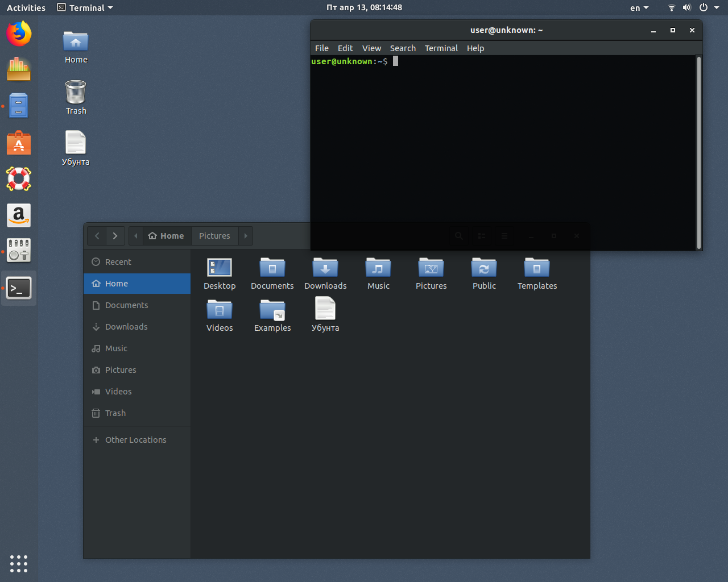Open the language selector in the top bar
728x582 pixels.
[639, 7]
